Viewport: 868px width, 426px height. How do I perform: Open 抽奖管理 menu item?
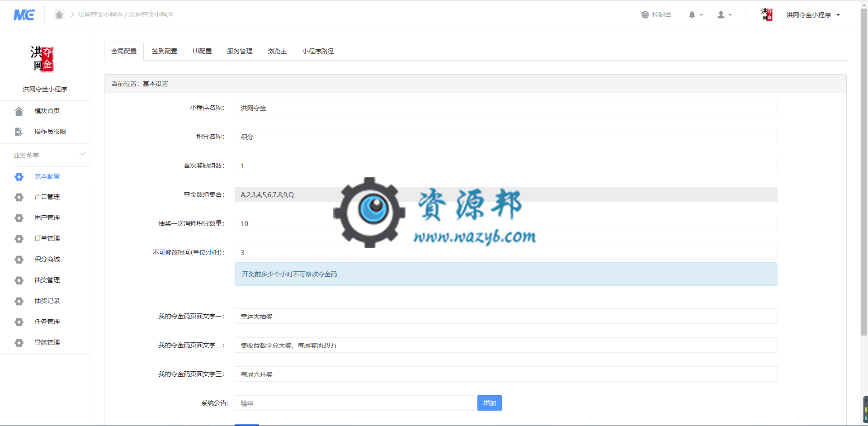47,280
